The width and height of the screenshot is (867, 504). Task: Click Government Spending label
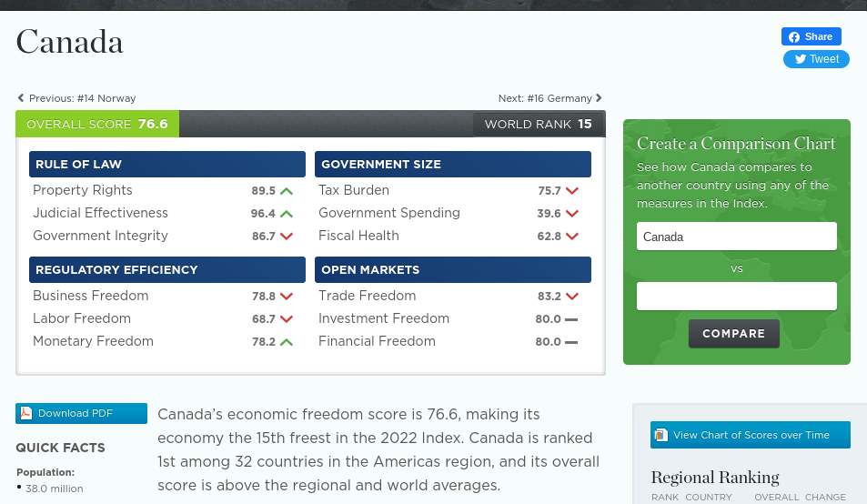389,213
